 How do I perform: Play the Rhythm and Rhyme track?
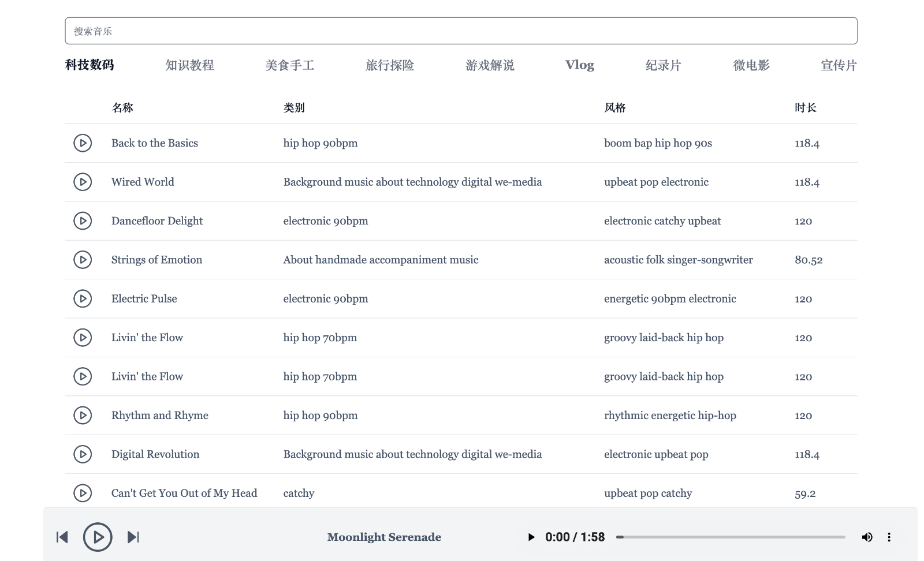click(x=83, y=415)
